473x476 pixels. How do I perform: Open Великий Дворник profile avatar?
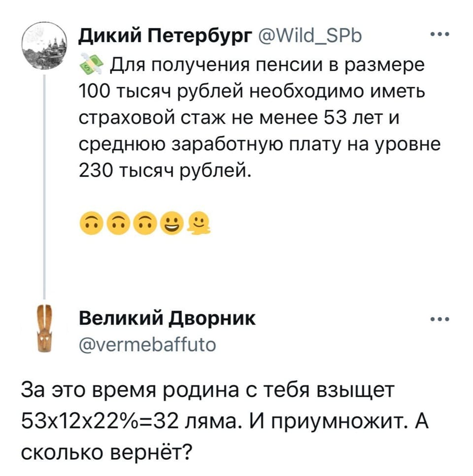(43, 327)
